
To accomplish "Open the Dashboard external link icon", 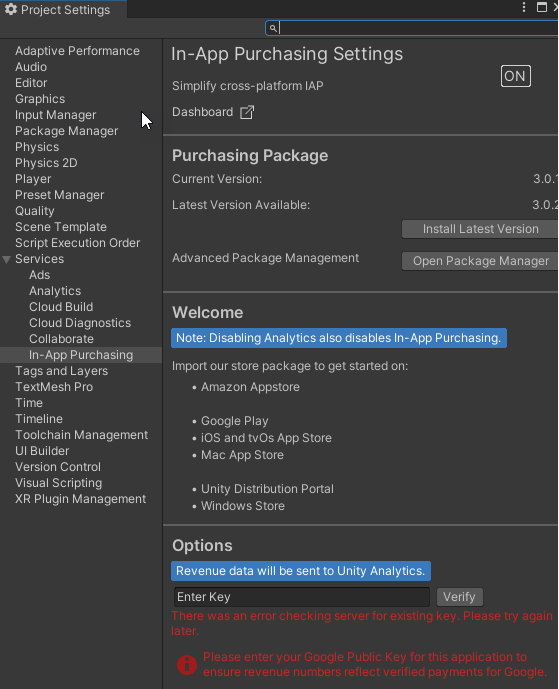I will coord(247,112).
